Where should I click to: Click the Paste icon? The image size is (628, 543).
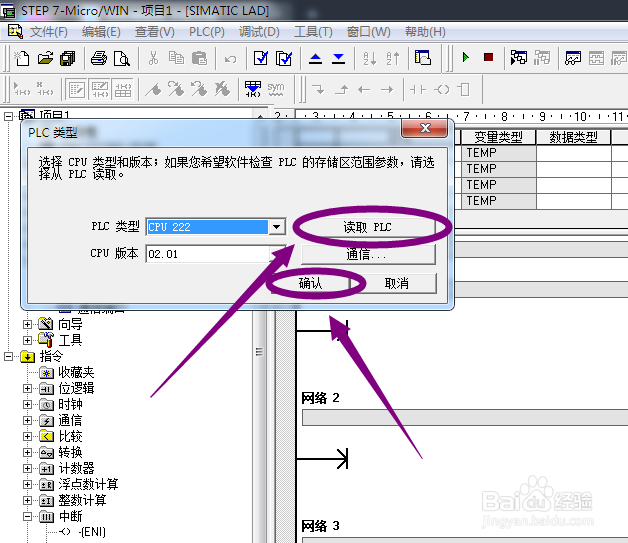click(x=199, y=58)
